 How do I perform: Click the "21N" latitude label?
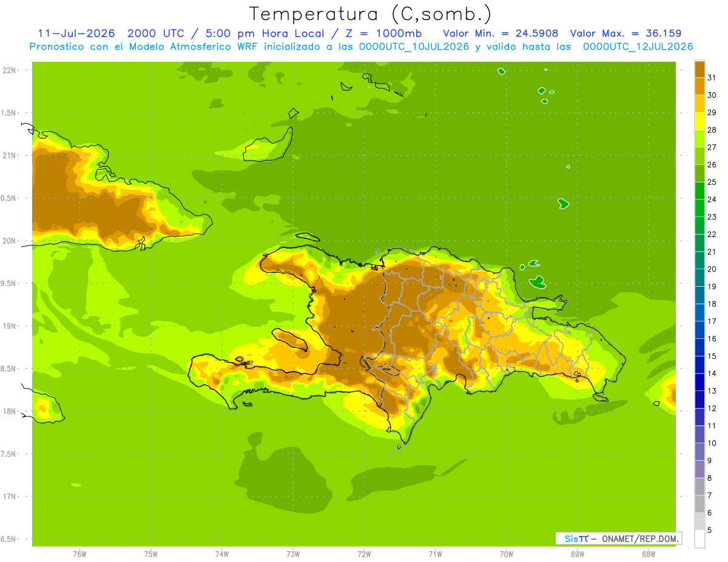point(10,155)
